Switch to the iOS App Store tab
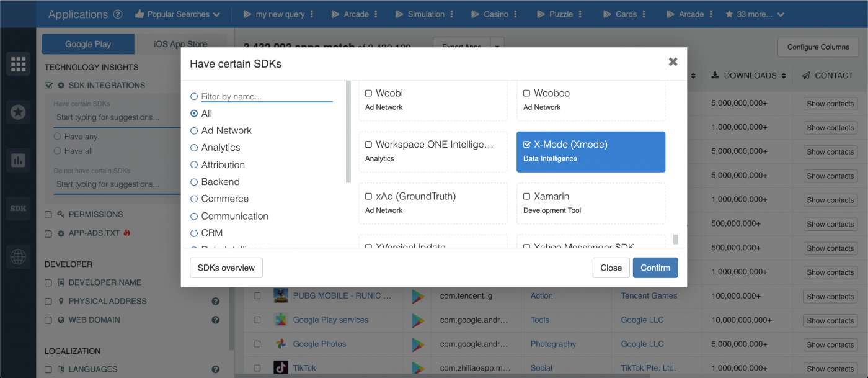The height and width of the screenshot is (378, 868). tap(180, 44)
